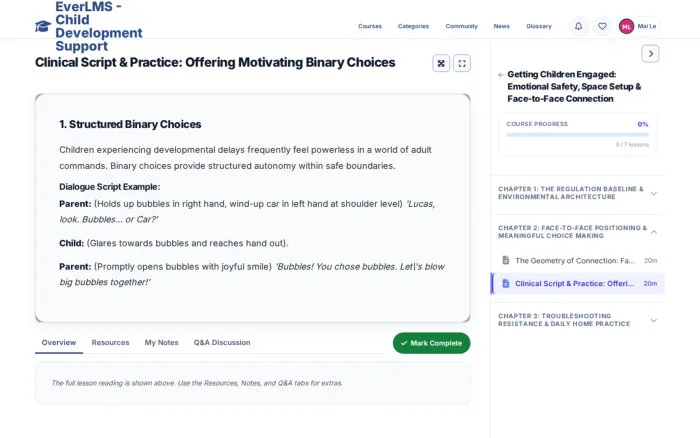Click the document icon for Geometry of Connection

click(506, 260)
